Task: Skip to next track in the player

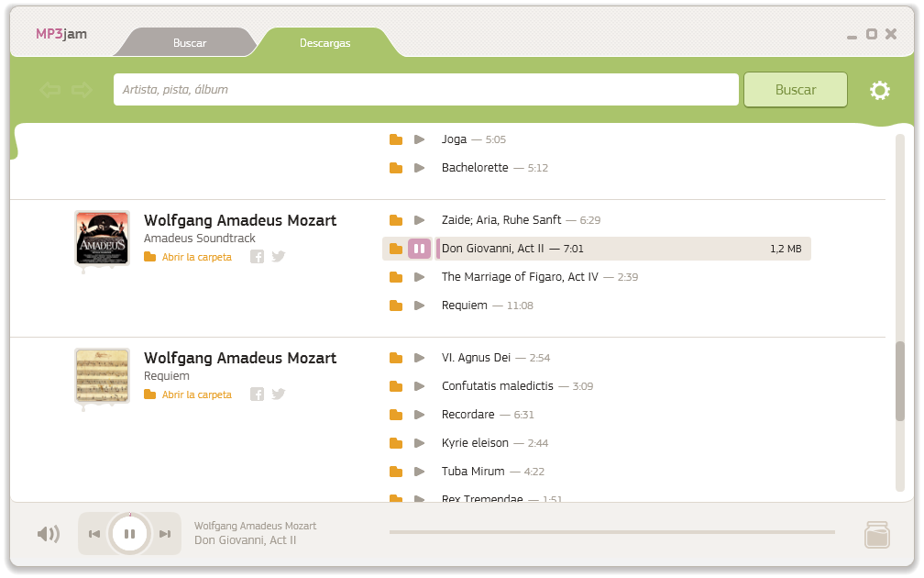Action: pos(165,533)
